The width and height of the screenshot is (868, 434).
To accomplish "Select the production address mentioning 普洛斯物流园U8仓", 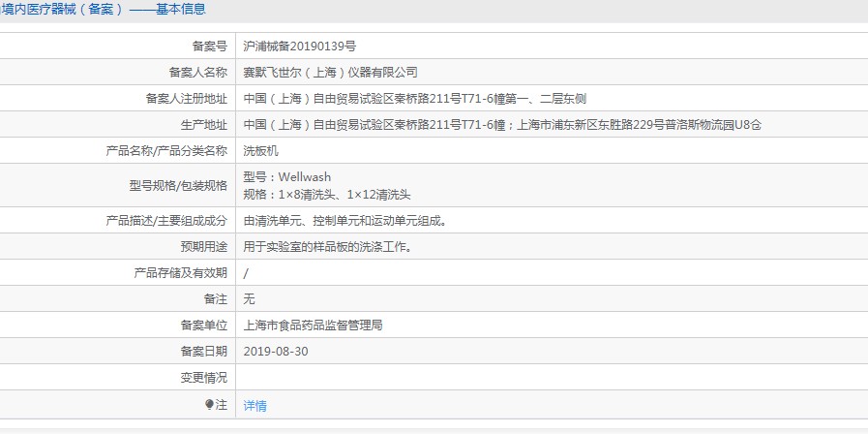I will pos(502,125).
